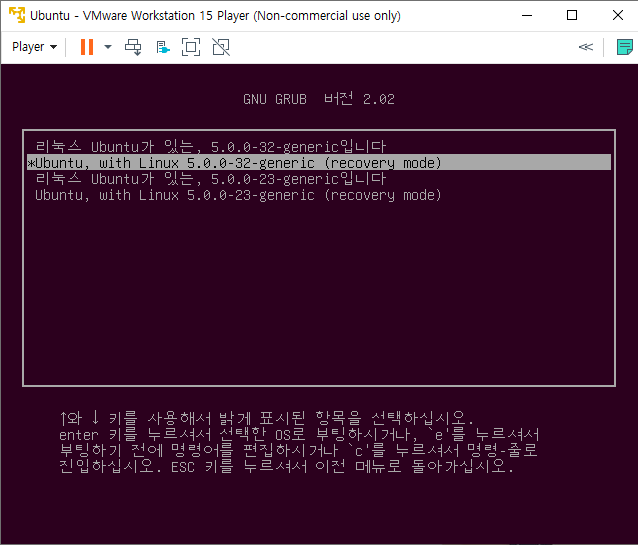Open the notes message log icon
This screenshot has height=545, width=638.
point(624,47)
